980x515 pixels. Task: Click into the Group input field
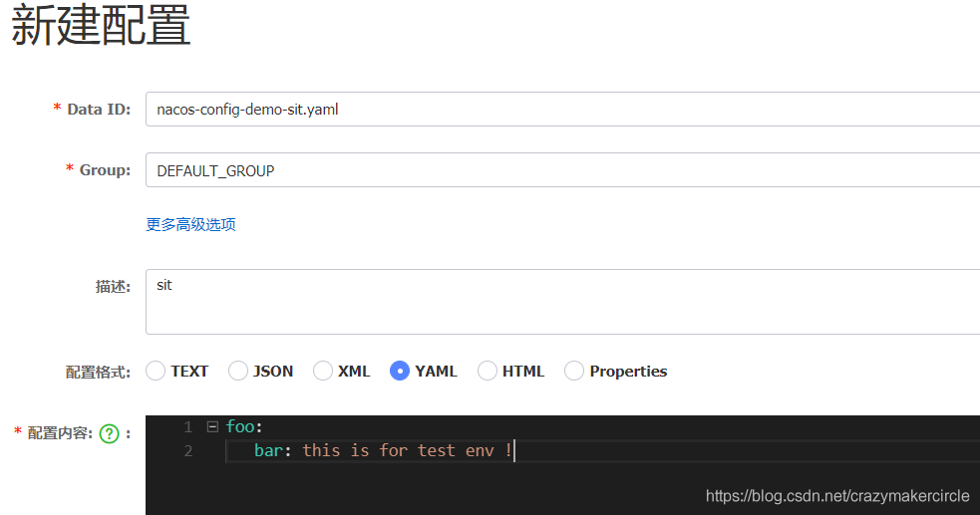558,170
